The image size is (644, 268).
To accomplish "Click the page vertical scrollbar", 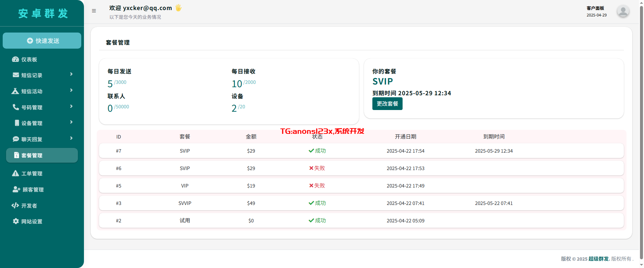I will pos(641,134).
